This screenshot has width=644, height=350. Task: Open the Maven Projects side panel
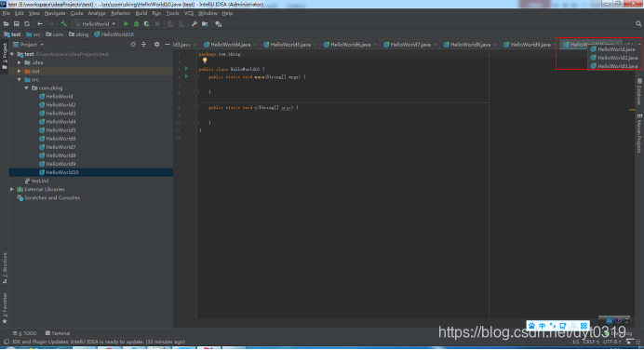pyautogui.click(x=639, y=133)
